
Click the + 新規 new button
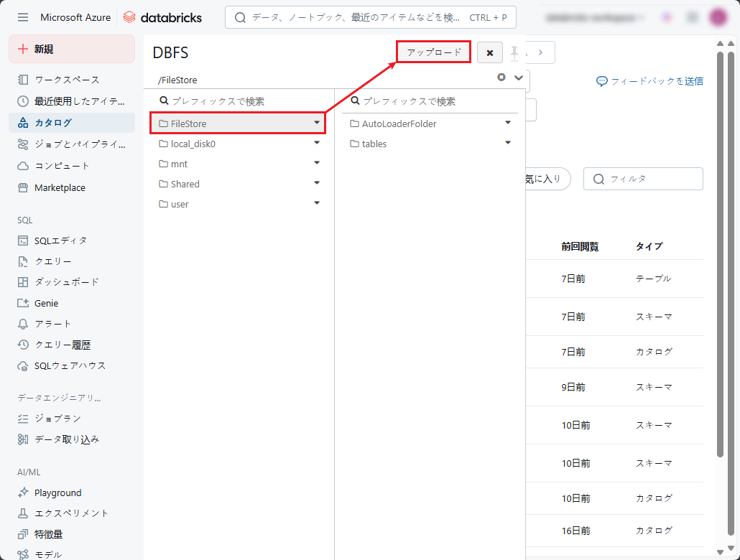point(72,49)
